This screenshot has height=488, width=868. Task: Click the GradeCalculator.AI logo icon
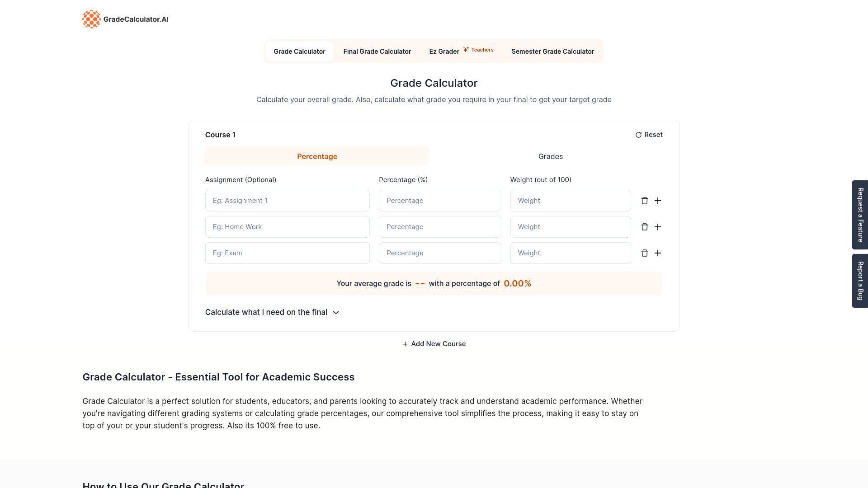click(92, 19)
